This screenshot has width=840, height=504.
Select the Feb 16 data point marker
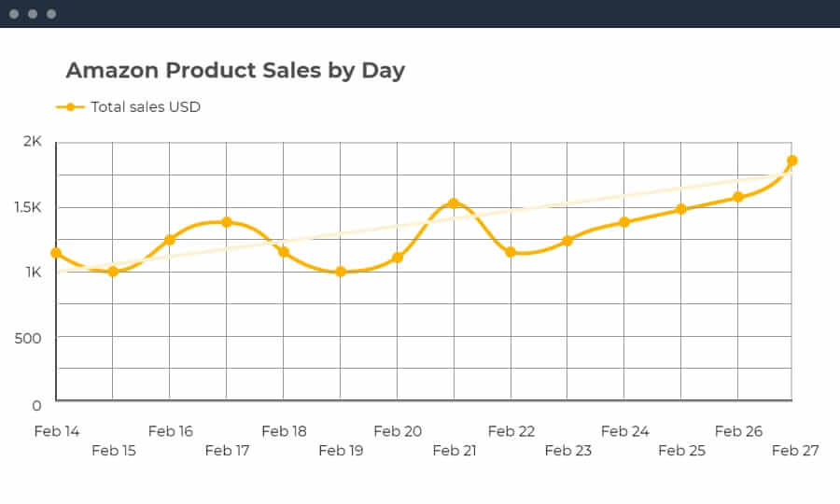[x=170, y=240]
